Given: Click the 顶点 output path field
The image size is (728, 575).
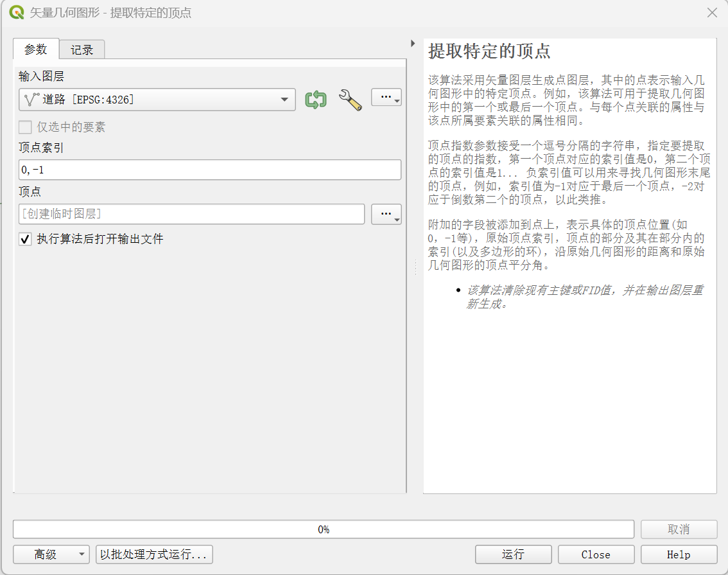Looking at the screenshot, I should pyautogui.click(x=191, y=214).
